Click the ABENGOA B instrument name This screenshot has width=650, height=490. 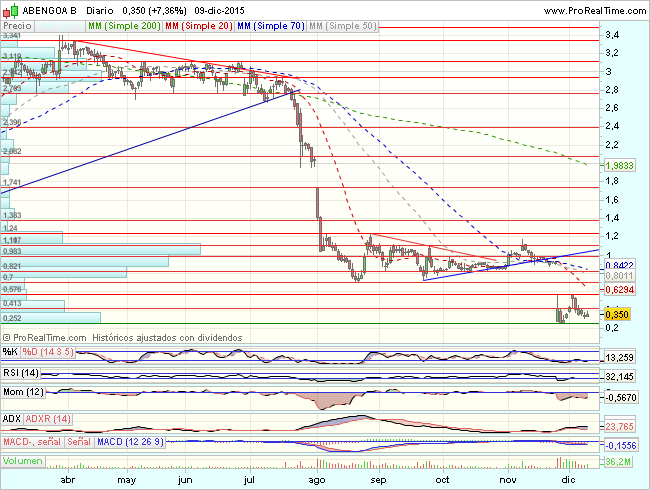coord(49,11)
